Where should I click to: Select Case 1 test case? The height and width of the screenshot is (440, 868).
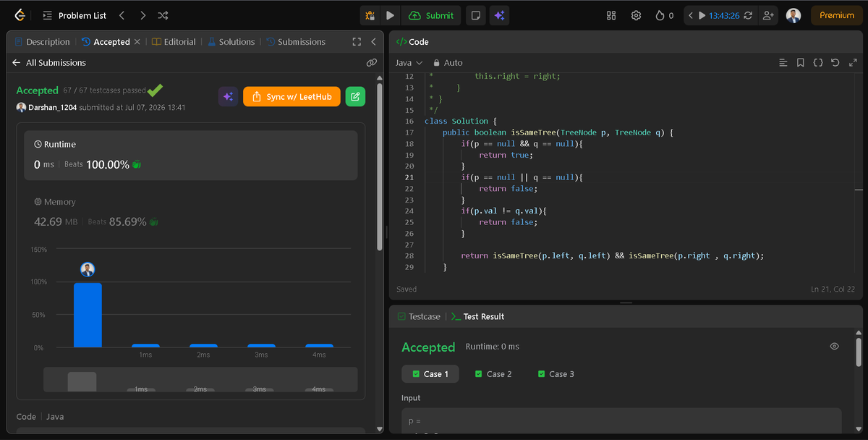click(430, 374)
